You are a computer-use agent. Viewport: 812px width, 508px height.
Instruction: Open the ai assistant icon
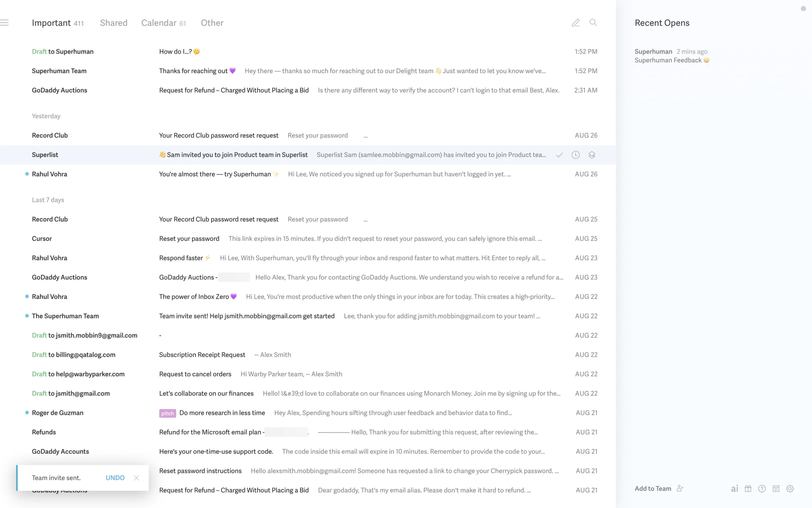[735, 489]
